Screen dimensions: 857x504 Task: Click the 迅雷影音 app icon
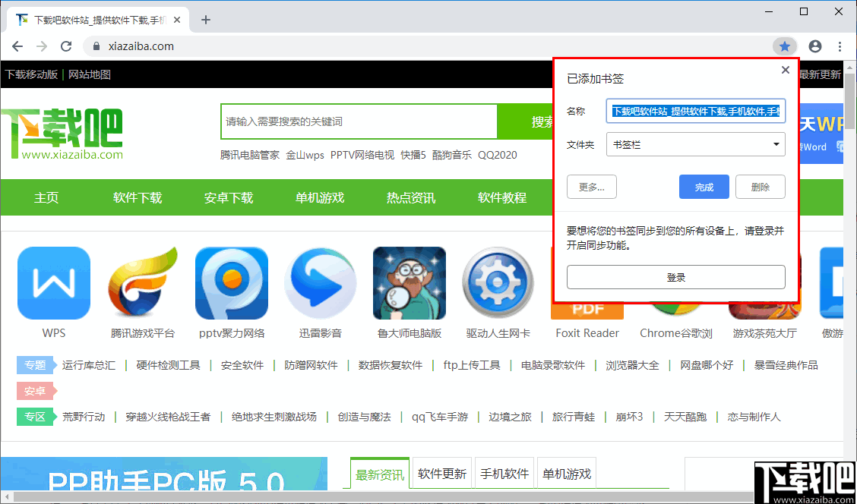(320, 283)
